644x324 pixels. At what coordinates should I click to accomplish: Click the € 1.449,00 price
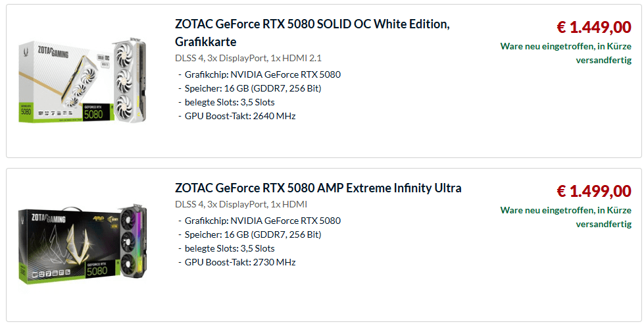click(594, 27)
